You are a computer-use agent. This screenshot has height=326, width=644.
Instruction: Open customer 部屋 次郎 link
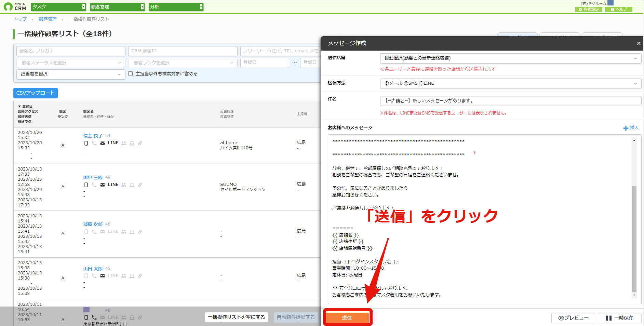tap(93, 224)
